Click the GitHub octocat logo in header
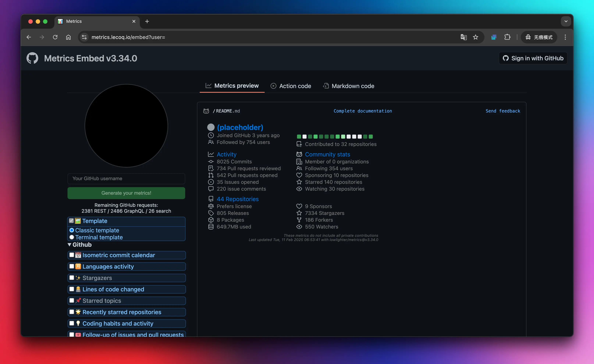This screenshot has width=594, height=364. point(32,58)
